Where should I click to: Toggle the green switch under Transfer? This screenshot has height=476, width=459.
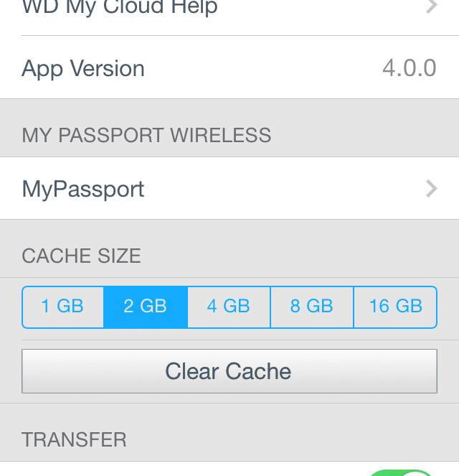coord(402,472)
